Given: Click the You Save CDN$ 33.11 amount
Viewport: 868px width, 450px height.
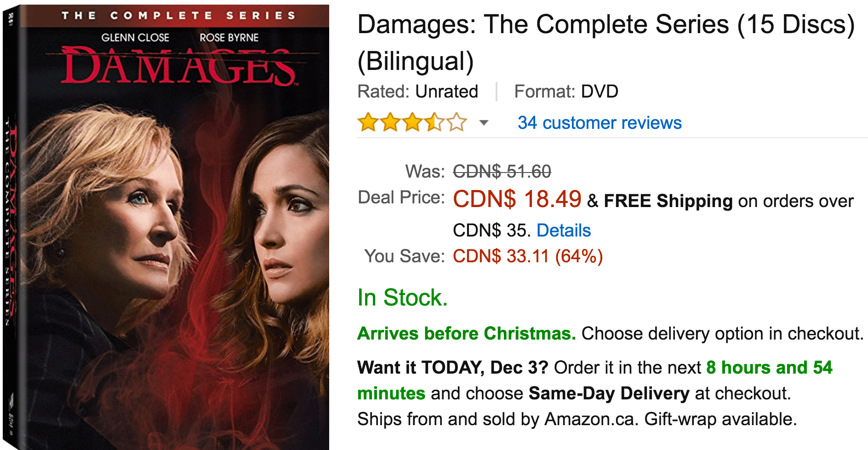Looking at the screenshot, I should click(x=527, y=256).
